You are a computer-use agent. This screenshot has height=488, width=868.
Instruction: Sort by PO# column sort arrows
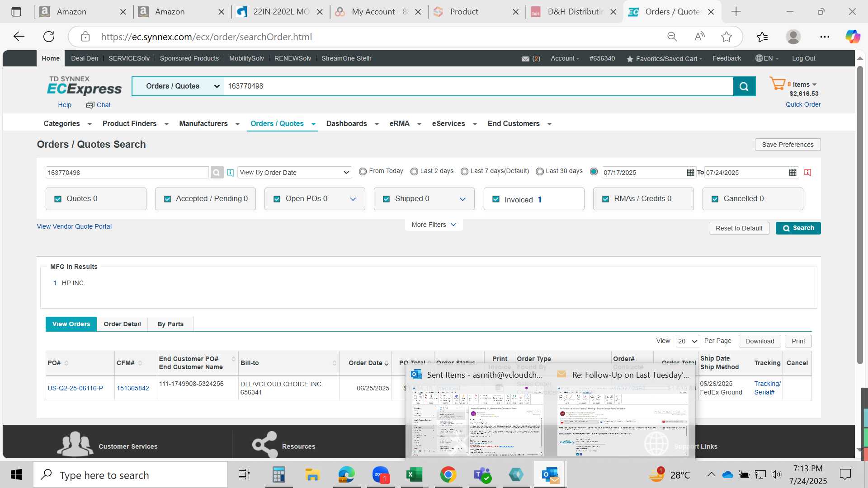pyautogui.click(x=66, y=363)
